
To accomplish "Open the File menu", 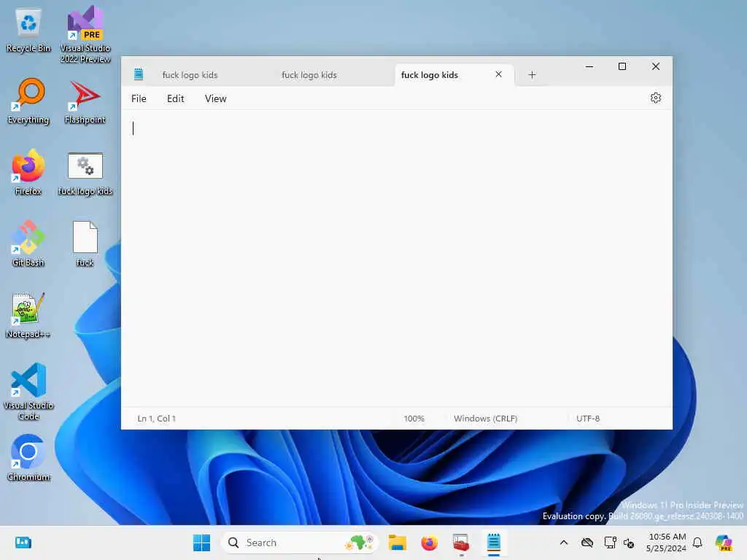I will pos(139,98).
